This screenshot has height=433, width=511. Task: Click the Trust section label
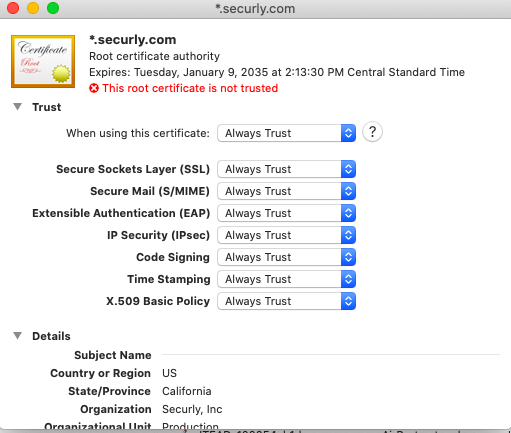point(47,107)
